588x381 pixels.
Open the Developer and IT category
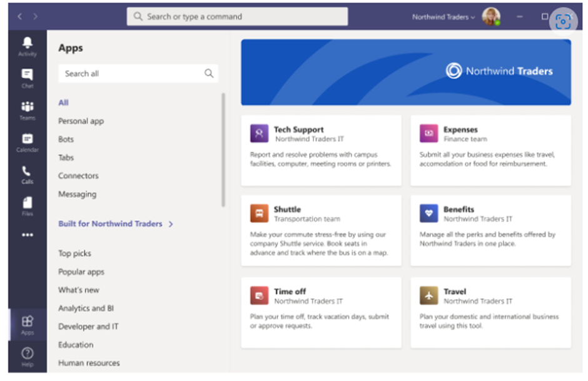pyautogui.click(x=88, y=326)
